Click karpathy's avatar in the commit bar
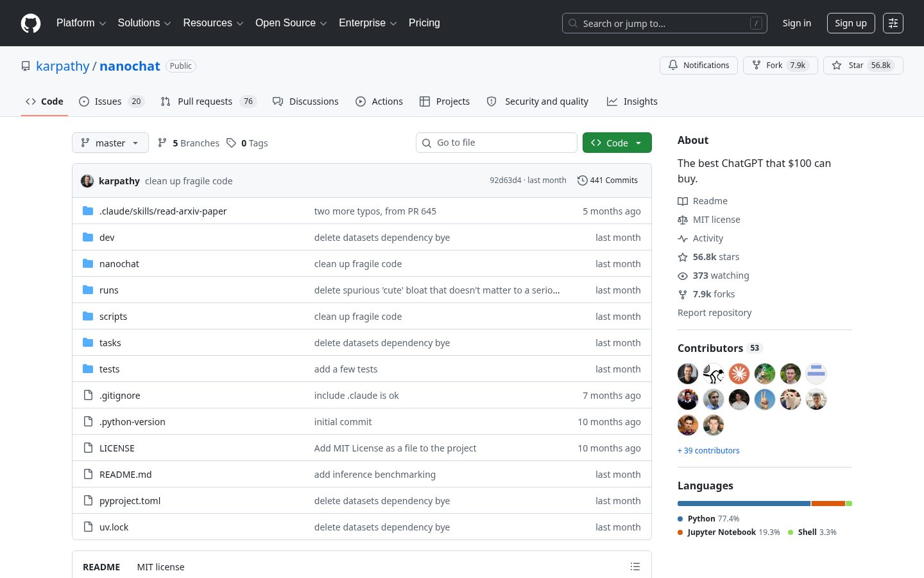924x578 pixels. coord(87,181)
